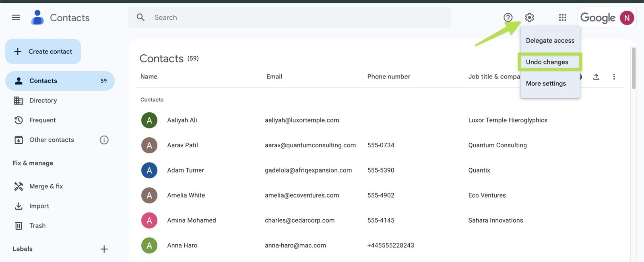Click Sahara Innovations company text
The height and width of the screenshot is (262, 644).
[495, 220]
